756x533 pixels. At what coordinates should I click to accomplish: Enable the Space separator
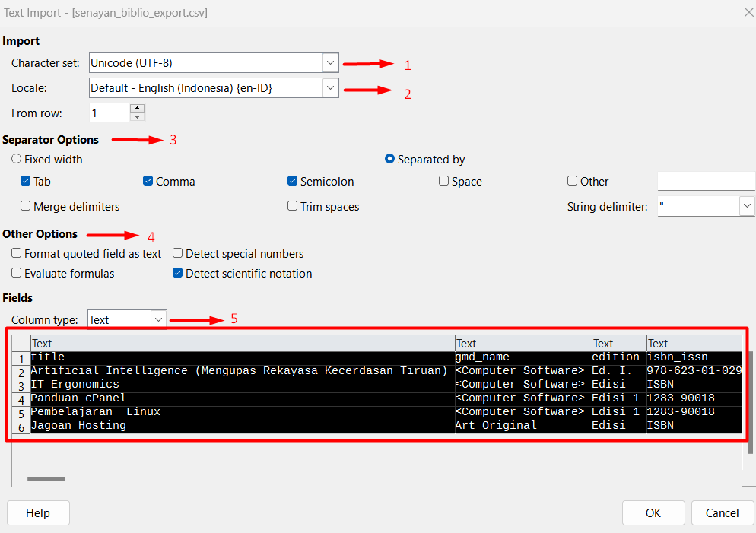(x=443, y=181)
